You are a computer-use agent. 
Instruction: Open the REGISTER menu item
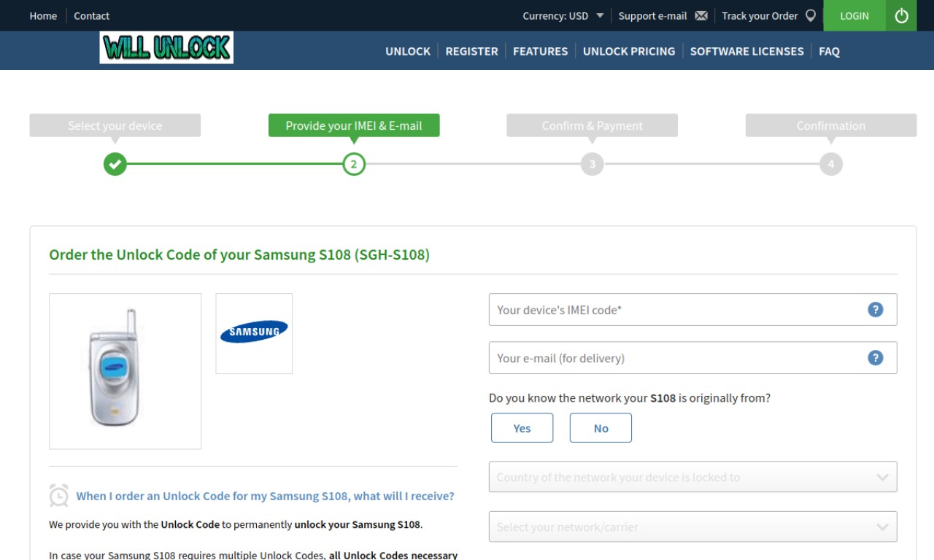coord(471,51)
